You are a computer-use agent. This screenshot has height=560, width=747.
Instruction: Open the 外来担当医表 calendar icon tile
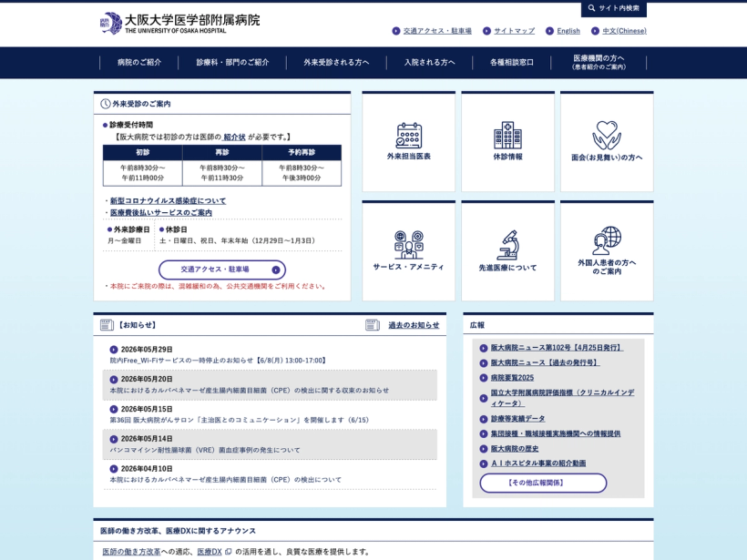click(x=409, y=141)
